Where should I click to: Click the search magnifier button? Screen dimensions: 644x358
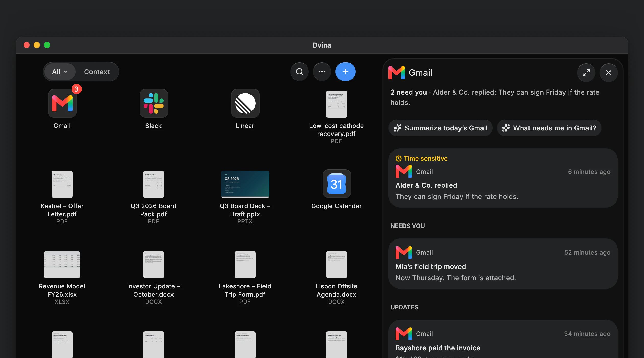coord(300,72)
